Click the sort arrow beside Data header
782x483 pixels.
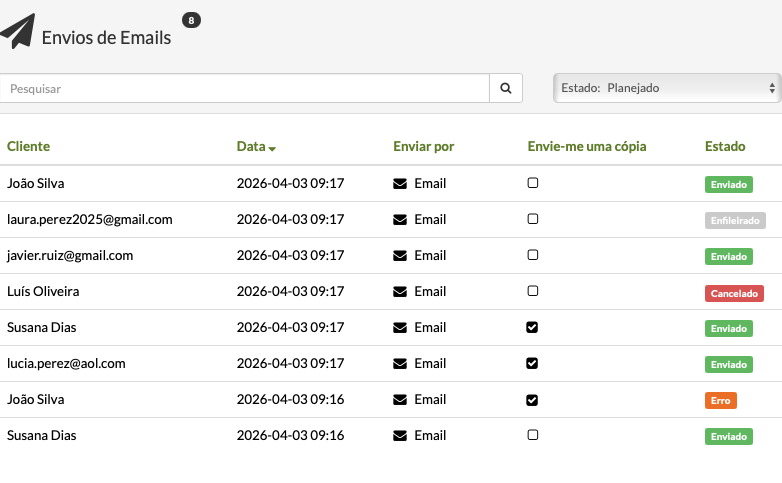tap(272, 148)
